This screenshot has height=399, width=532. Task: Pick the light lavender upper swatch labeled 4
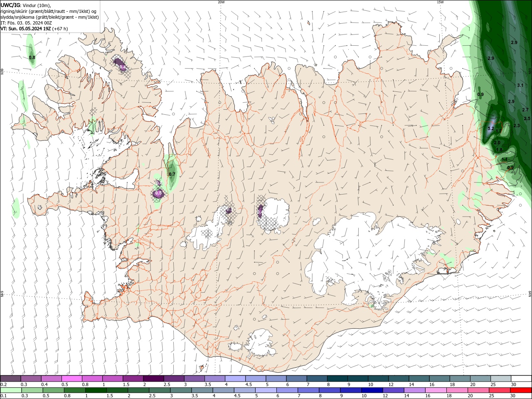(235, 379)
